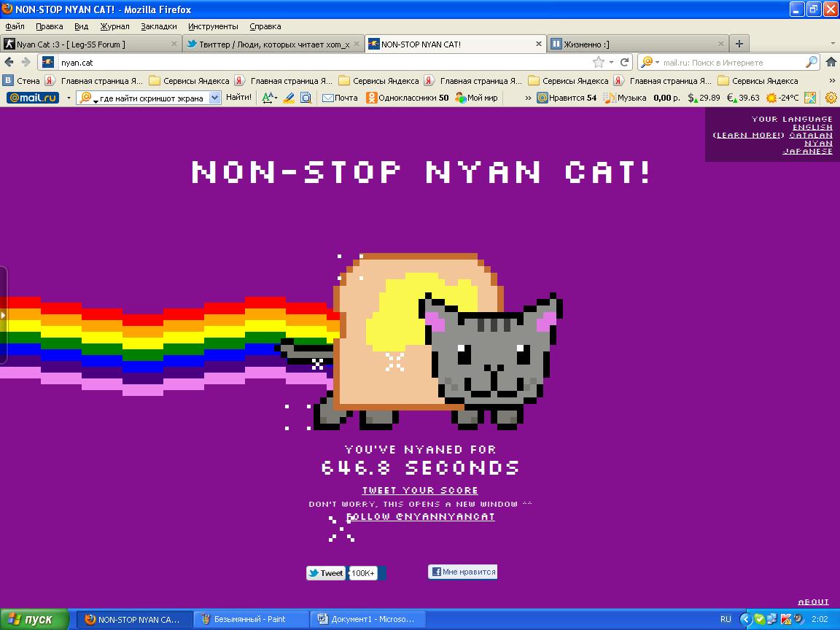Open Одноклассники from the toolbar
The image size is (840, 630).
coord(408,98)
